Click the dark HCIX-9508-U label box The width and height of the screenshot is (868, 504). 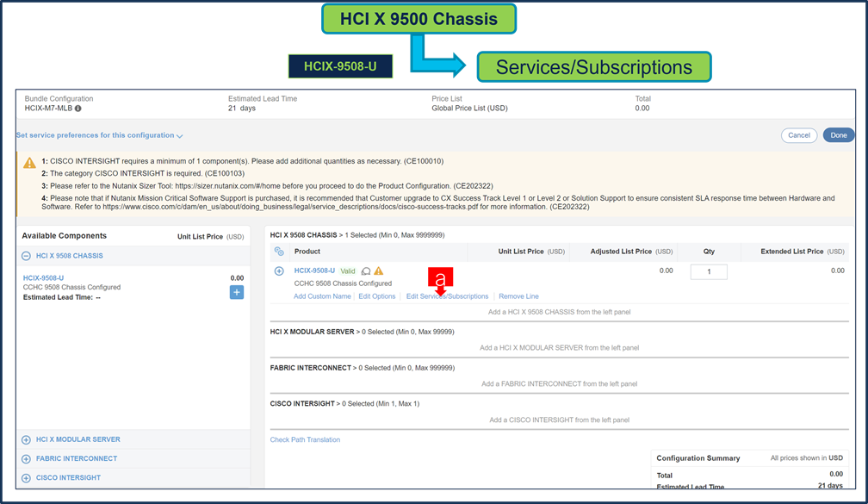[340, 66]
